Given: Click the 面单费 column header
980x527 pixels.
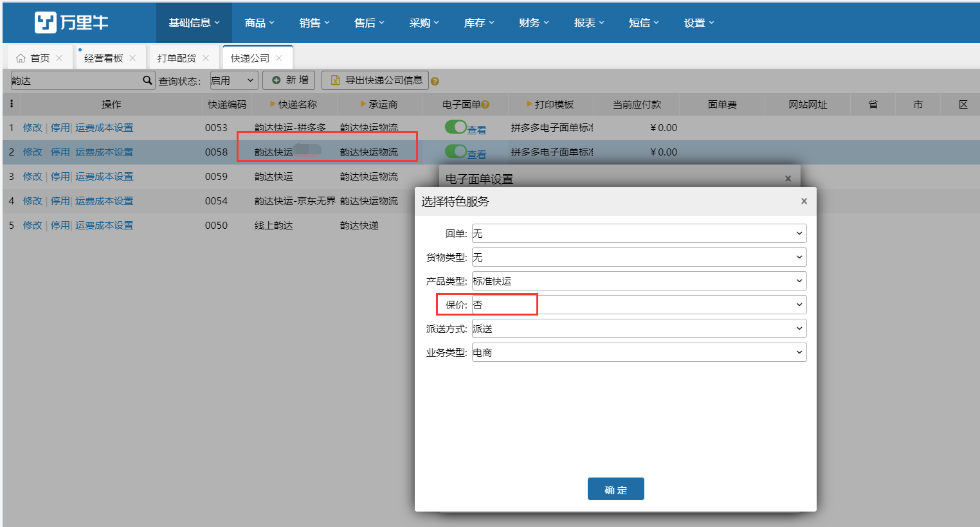Looking at the screenshot, I should (722, 104).
